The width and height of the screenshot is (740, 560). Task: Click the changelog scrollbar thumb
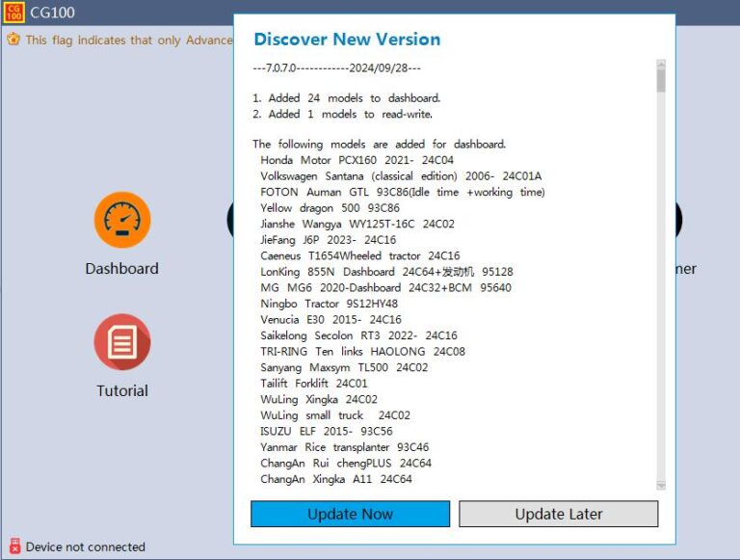[661, 80]
